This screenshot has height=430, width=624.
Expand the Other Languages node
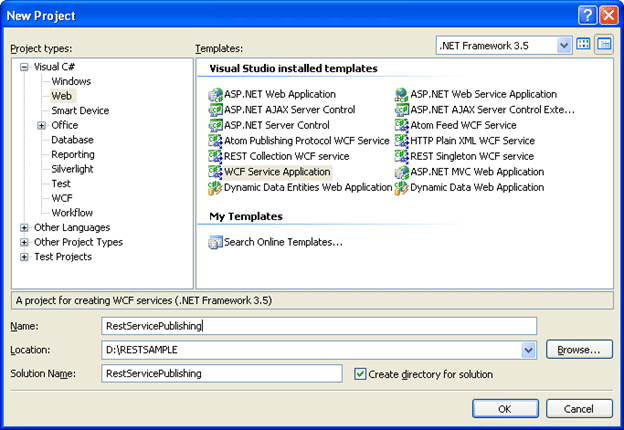click(x=24, y=228)
